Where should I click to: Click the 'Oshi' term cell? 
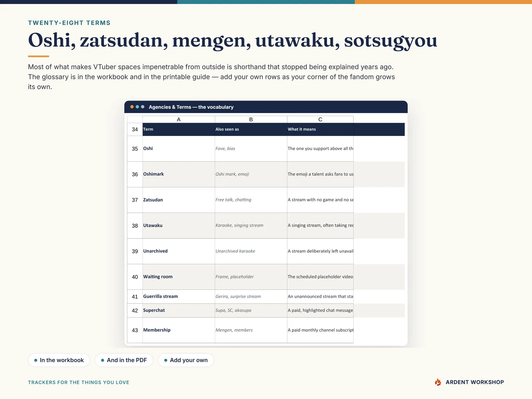click(179, 149)
